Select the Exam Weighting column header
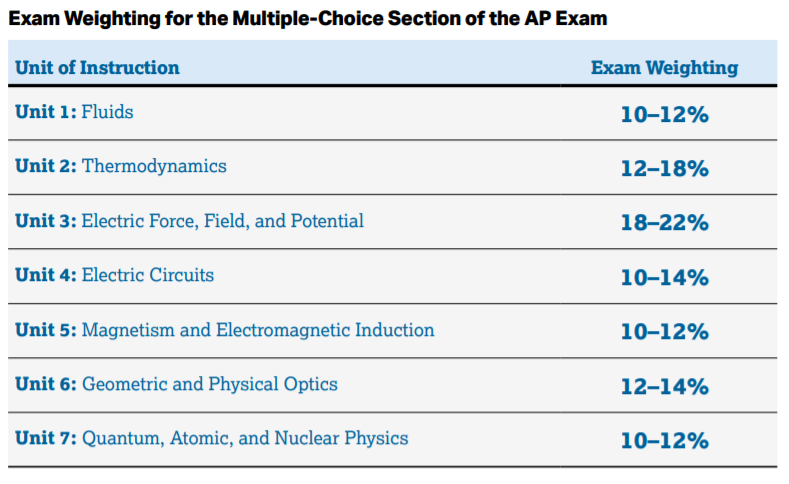 664,67
